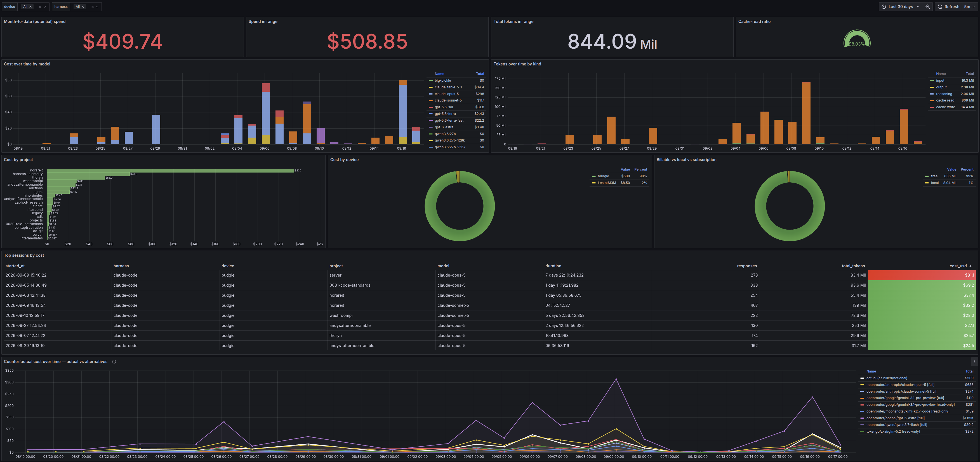The image size is (980, 462).
Task: Sort Cost by device legend by Percent
Action: (640, 169)
